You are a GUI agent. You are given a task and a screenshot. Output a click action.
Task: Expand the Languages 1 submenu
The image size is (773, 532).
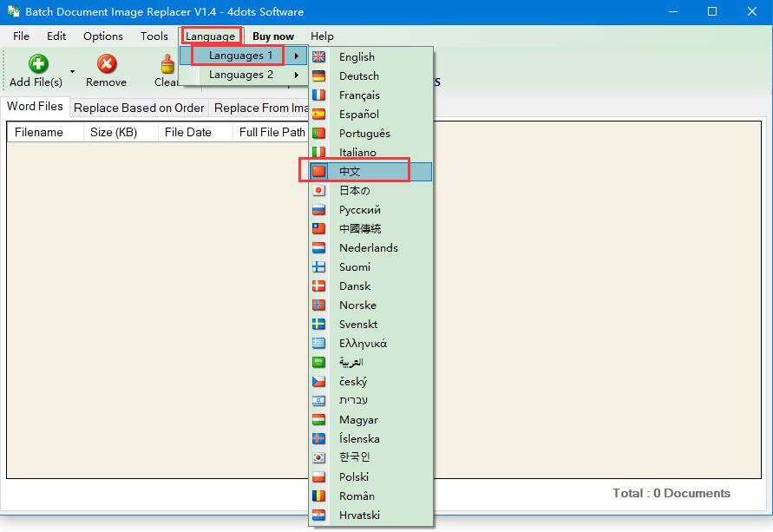coord(244,56)
